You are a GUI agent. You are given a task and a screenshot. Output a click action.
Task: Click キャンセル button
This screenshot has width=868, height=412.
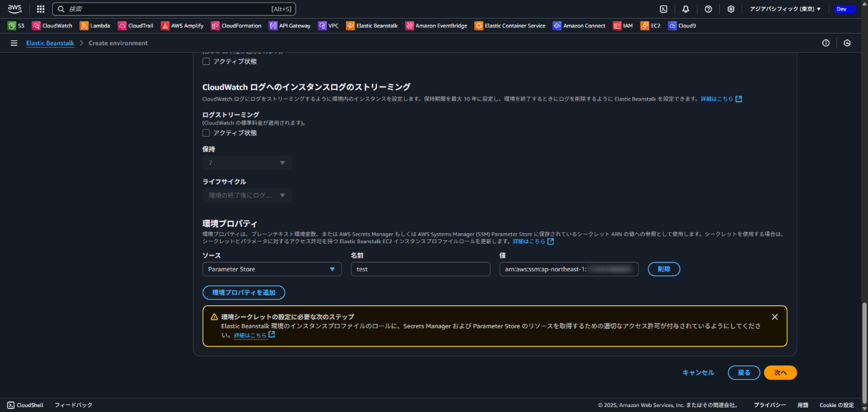pos(698,373)
